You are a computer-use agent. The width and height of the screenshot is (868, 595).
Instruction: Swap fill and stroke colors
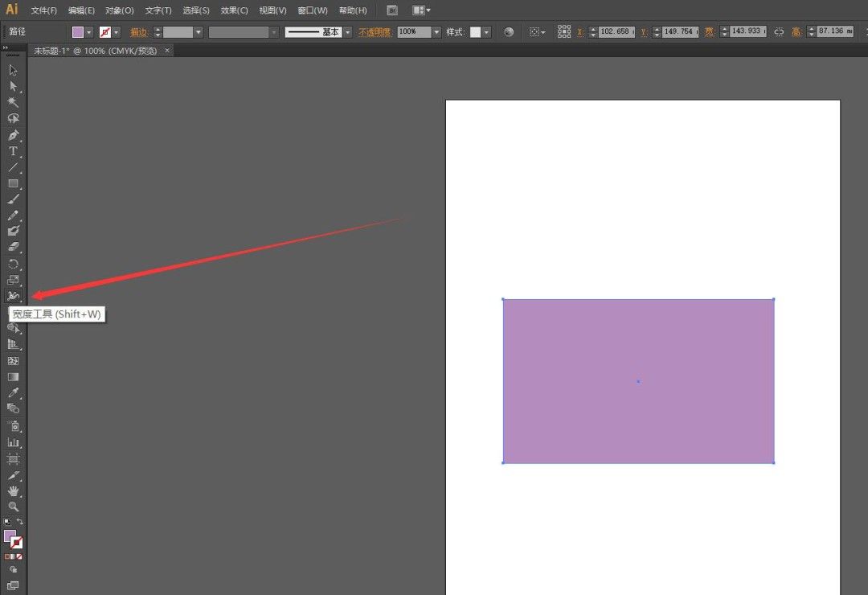(x=20, y=522)
